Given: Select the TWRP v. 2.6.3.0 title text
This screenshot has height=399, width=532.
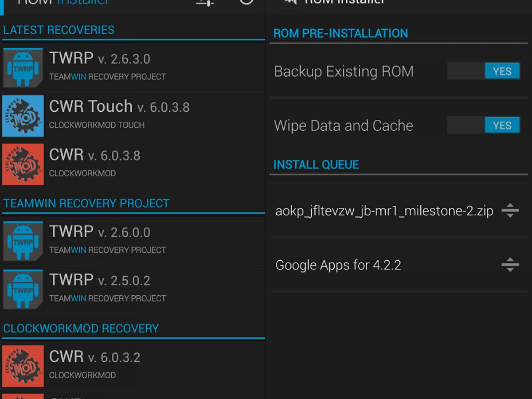Looking at the screenshot, I should (x=100, y=58).
